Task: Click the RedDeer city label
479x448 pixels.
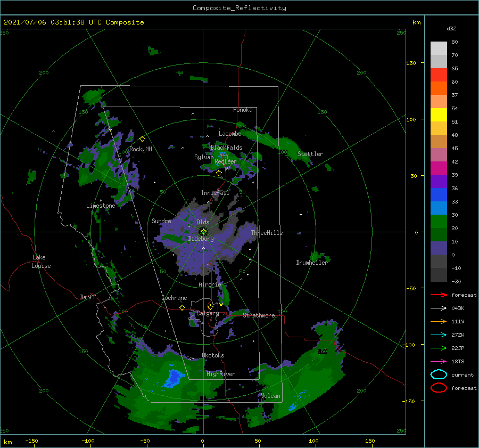Action: [226, 161]
